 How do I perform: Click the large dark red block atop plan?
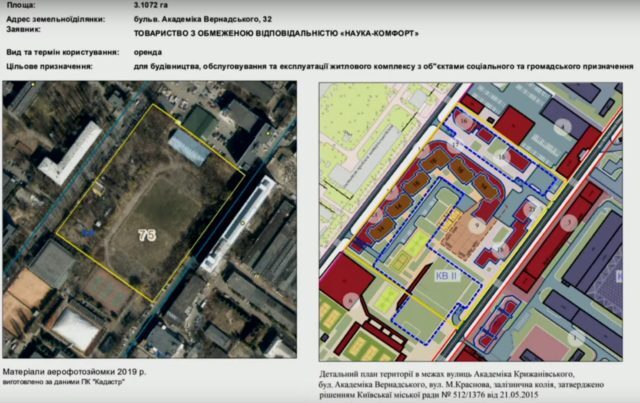point(514,124)
